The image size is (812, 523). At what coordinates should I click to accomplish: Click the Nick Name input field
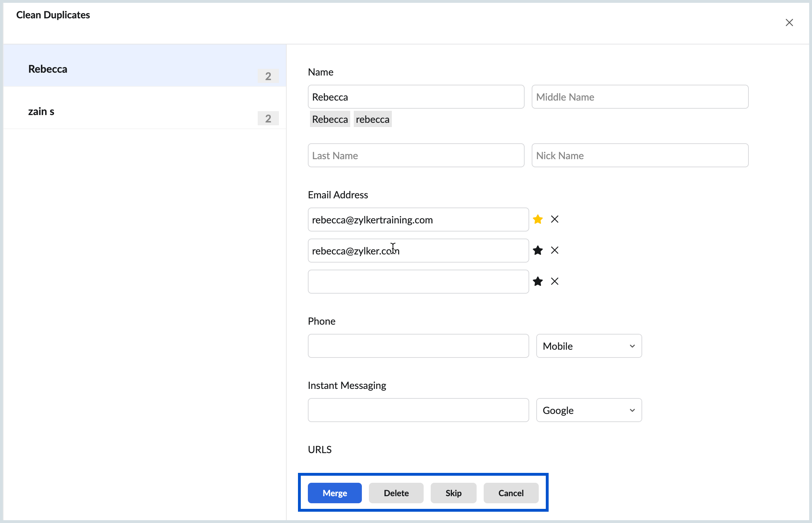click(639, 155)
